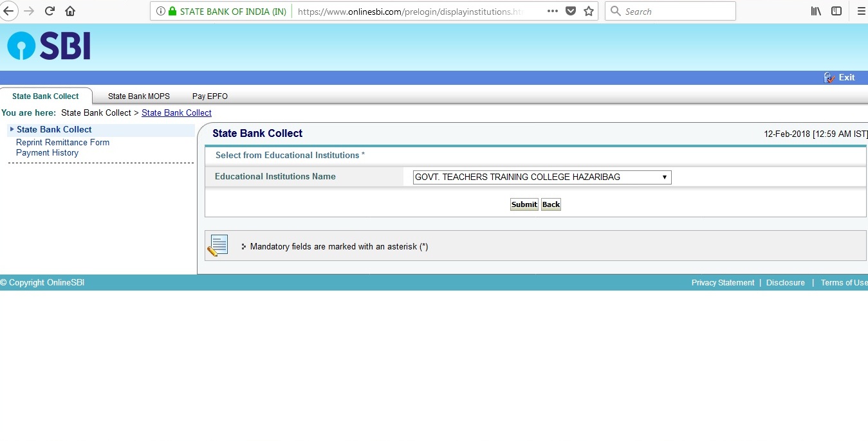This screenshot has height=441, width=868.
Task: Click the State Bank Collect heading
Action: tap(257, 134)
